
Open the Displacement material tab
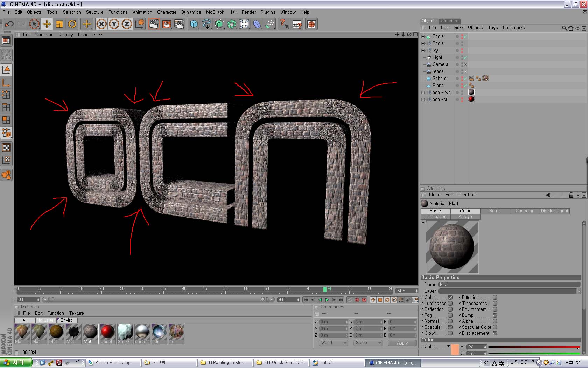[554, 211]
